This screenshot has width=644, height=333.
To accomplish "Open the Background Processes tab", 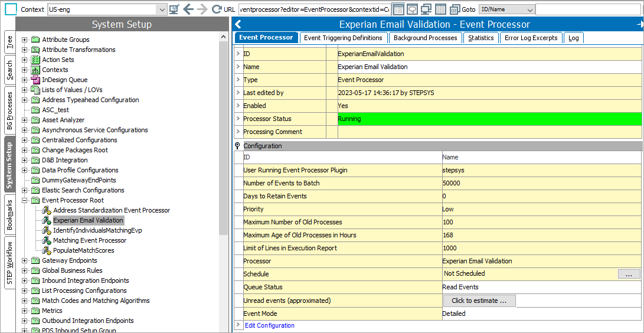I will pos(425,38).
